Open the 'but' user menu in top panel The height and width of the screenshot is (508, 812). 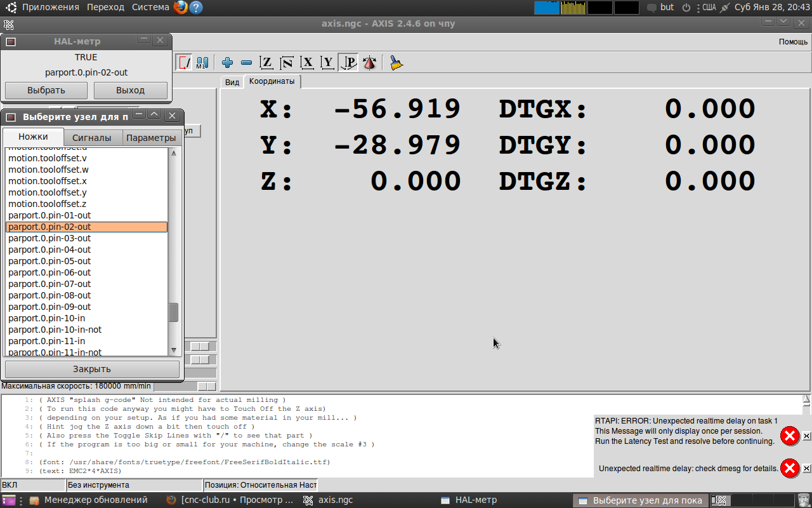point(667,8)
